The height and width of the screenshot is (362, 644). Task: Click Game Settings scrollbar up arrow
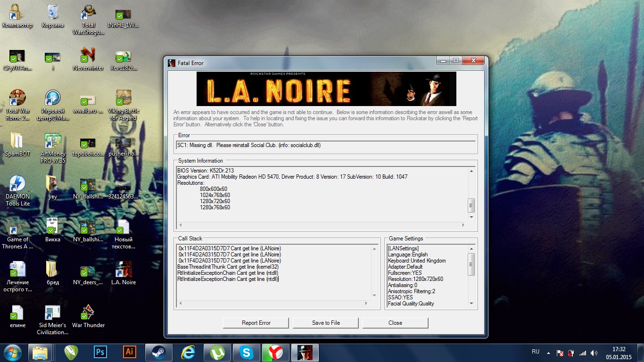click(x=471, y=248)
